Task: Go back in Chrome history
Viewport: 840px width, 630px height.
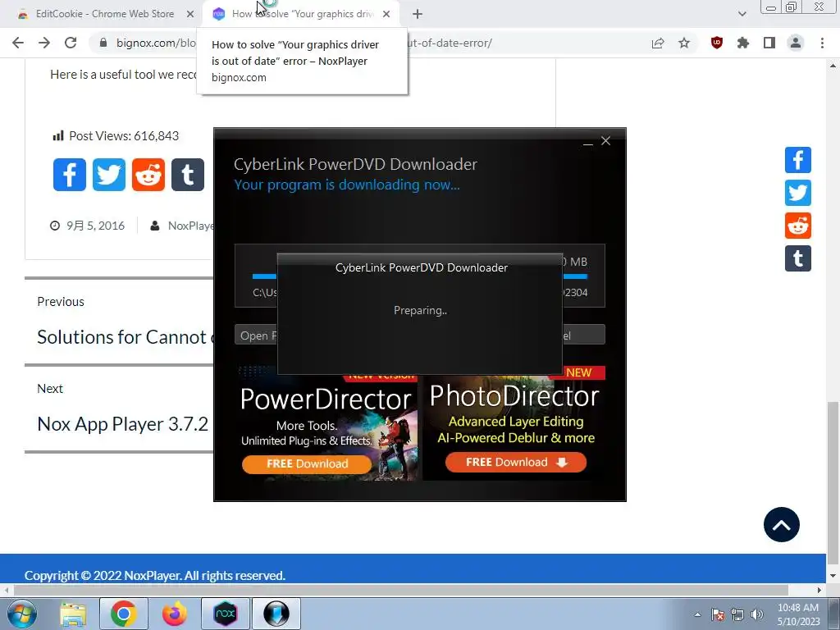Action: click(x=18, y=43)
